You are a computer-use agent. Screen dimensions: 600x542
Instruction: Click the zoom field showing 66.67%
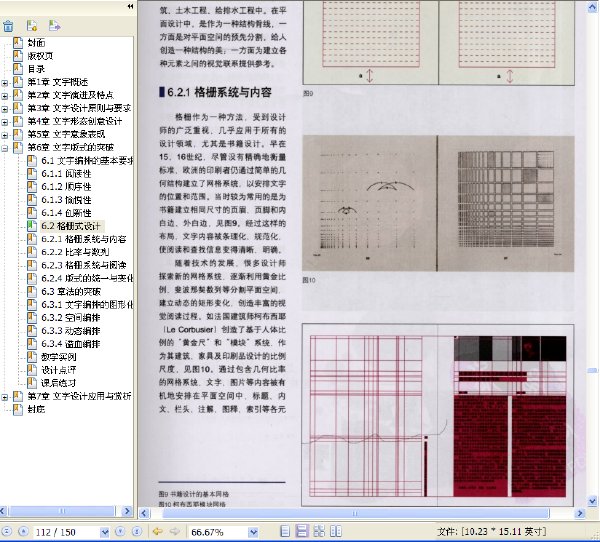(x=217, y=532)
